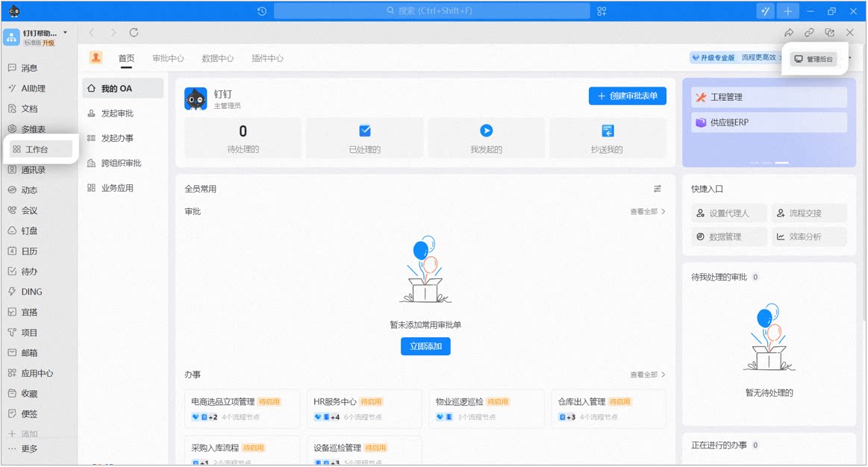Screen dimensions: 868x467
Task: Click 立即添加 button
Action: pyautogui.click(x=425, y=346)
